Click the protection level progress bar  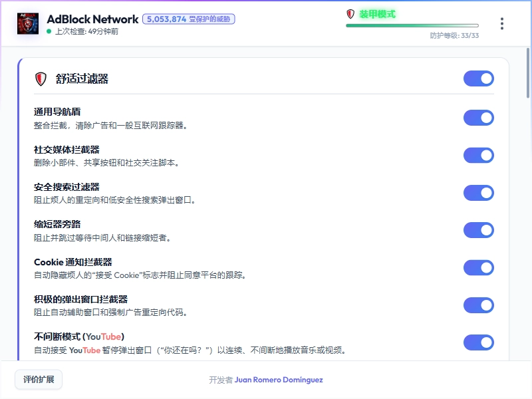pos(412,25)
